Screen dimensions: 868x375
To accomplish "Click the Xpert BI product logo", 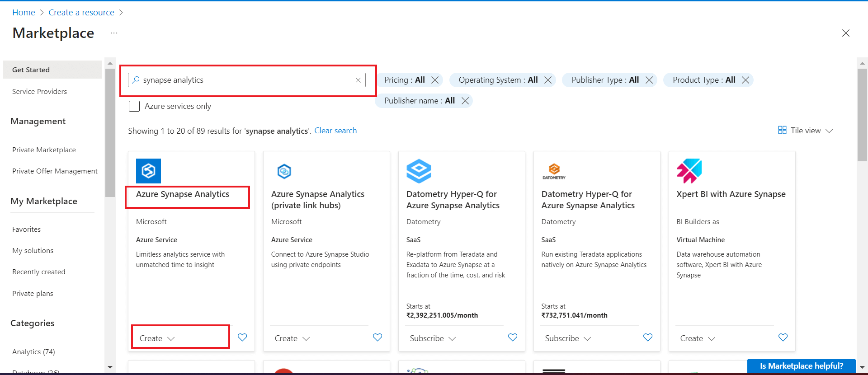I will [689, 171].
